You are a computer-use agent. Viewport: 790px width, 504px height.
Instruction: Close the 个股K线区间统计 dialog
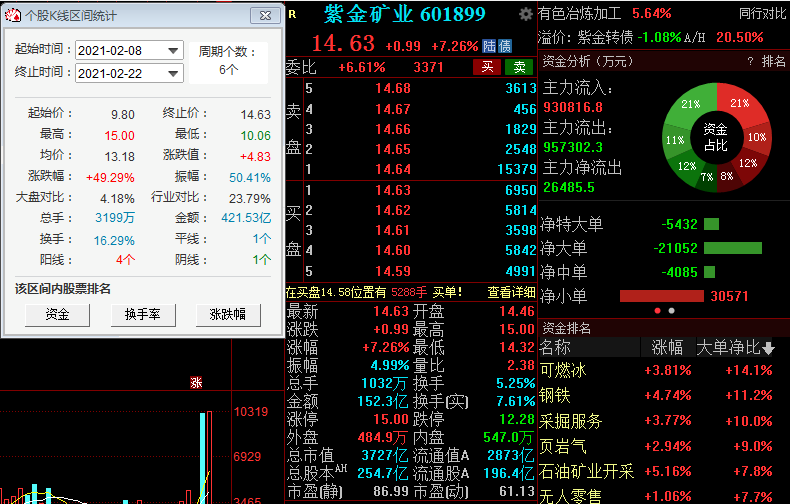point(266,16)
